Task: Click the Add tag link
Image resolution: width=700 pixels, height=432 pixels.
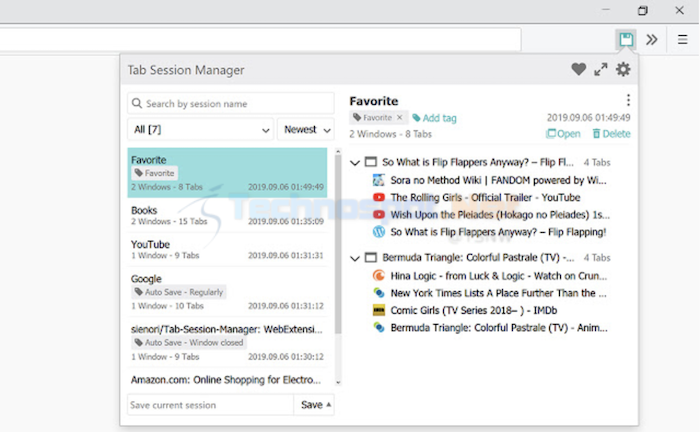Action: tap(434, 118)
